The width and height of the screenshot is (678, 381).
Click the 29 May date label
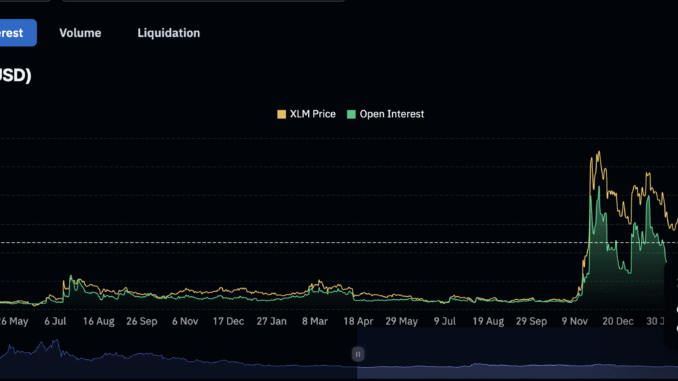[402, 321]
